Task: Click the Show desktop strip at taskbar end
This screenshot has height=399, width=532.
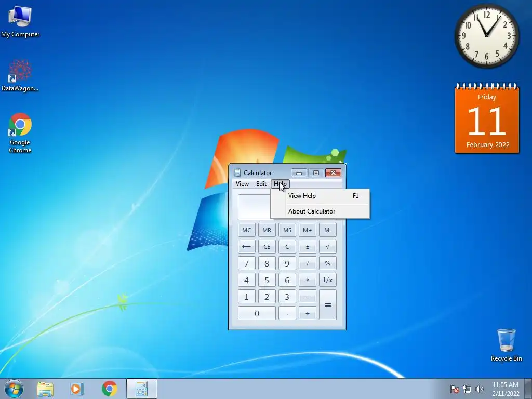Action: pyautogui.click(x=528, y=389)
